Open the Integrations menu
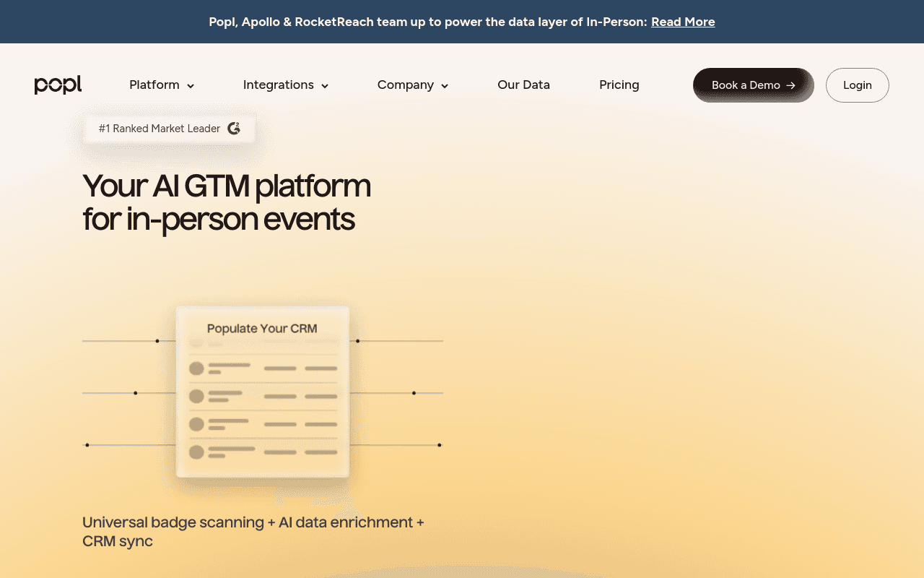 [286, 85]
